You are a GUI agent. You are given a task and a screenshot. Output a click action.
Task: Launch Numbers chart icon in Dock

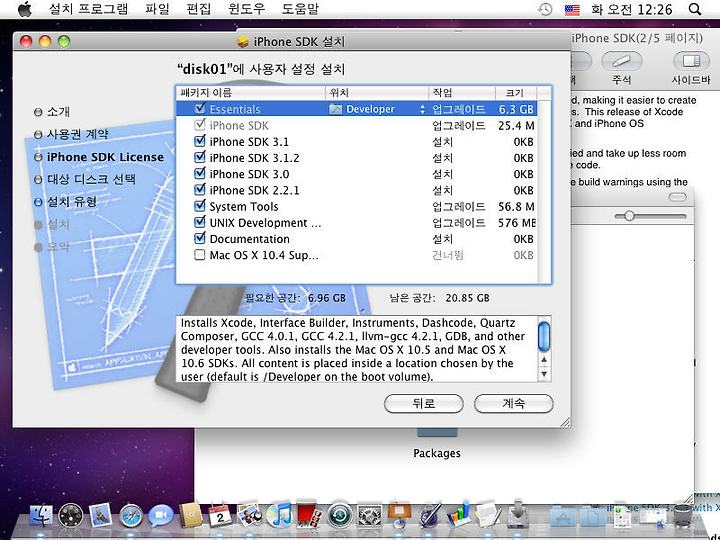tap(459, 514)
